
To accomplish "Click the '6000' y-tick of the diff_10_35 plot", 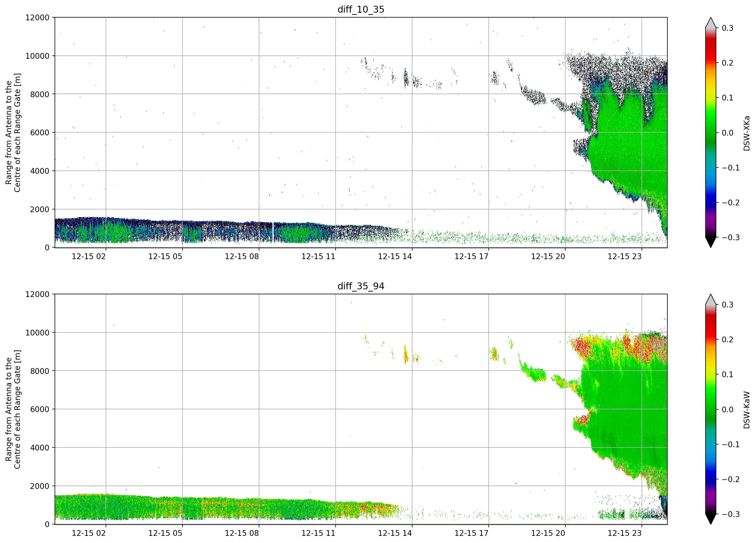I will point(40,133).
